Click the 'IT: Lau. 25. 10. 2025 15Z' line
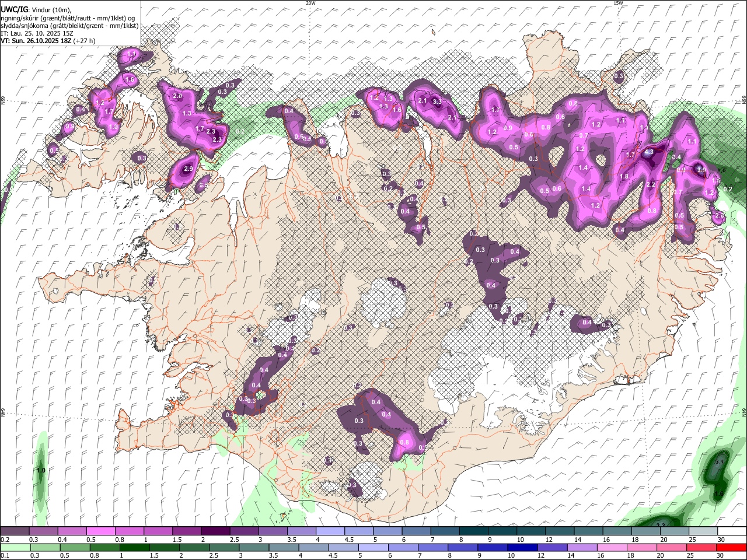 coord(37,33)
